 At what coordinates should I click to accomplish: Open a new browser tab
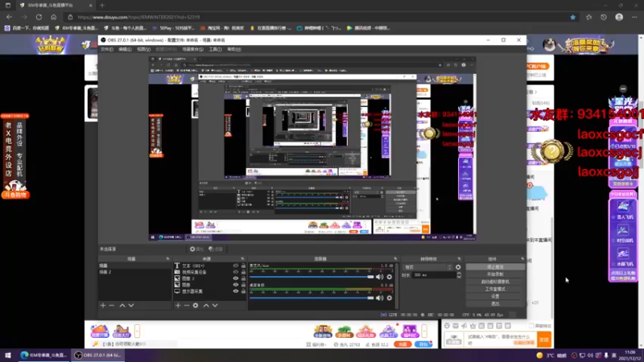[x=102, y=6]
